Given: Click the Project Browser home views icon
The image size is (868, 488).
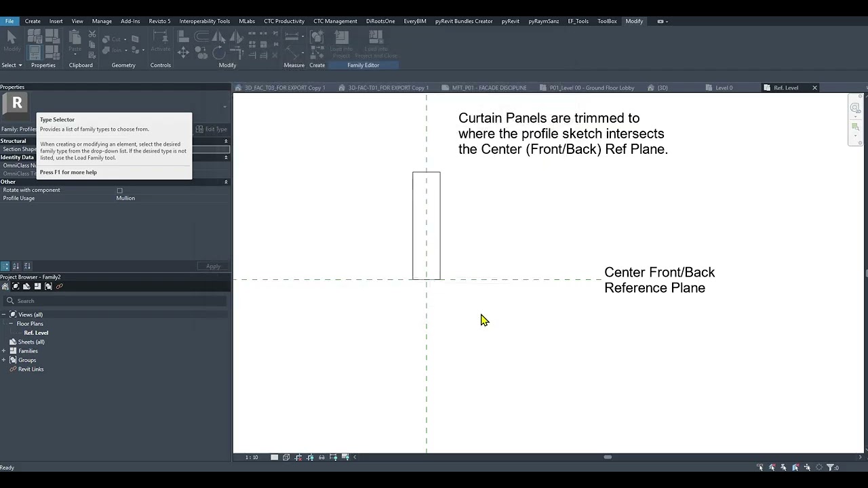Looking at the screenshot, I should 5,286.
